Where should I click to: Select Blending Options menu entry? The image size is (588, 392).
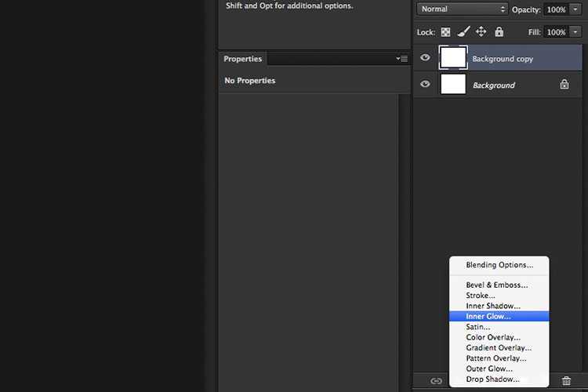pyautogui.click(x=499, y=265)
